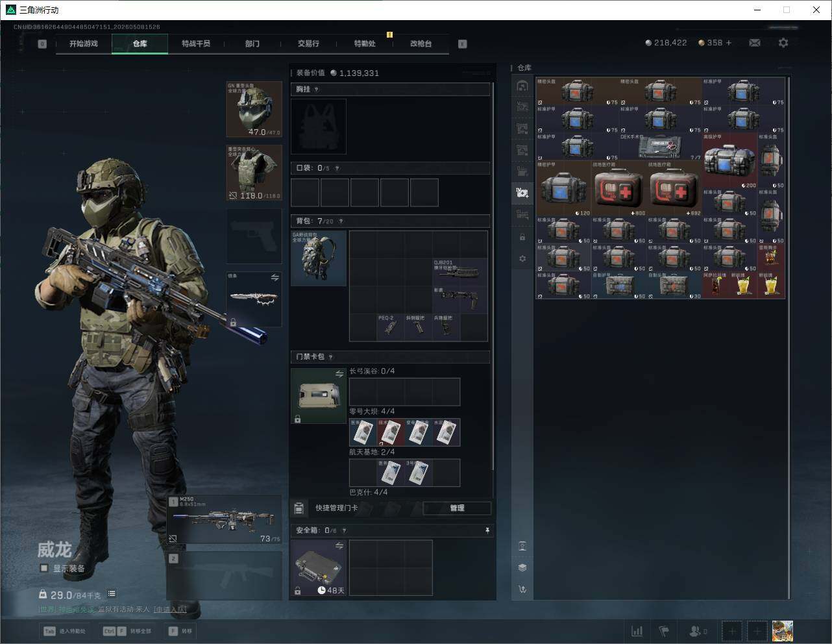832x644 pixels.
Task: Click the flag icon in bottom bar
Action: click(664, 631)
